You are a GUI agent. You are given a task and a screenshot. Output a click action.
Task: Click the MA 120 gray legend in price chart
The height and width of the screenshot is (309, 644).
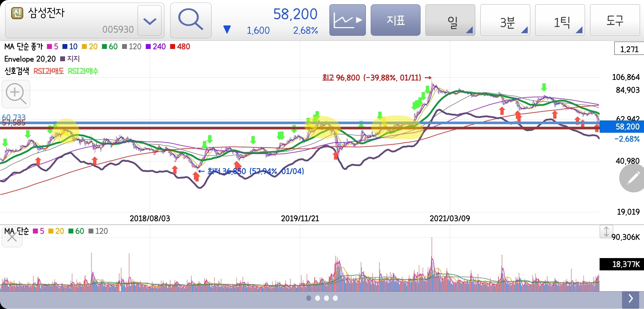132,47
